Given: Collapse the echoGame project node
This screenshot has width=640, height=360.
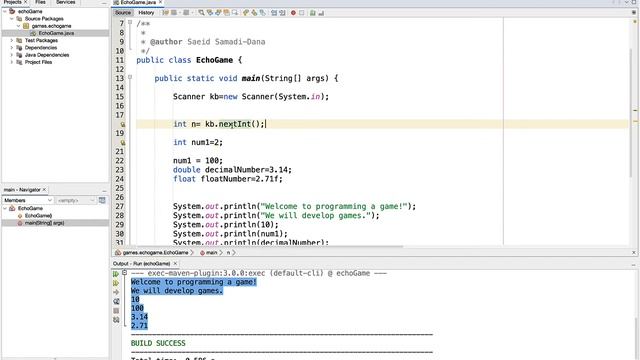Looking at the screenshot, I should 5,11.
